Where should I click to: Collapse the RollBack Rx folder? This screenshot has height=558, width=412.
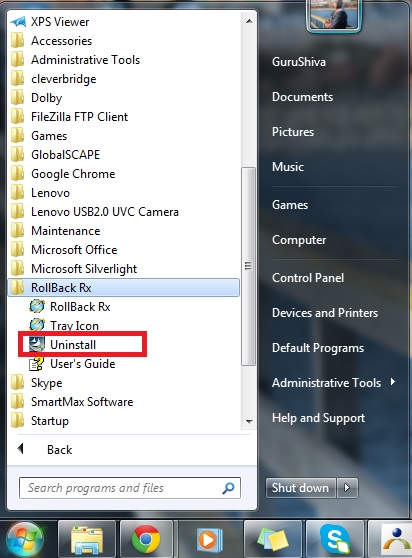click(x=123, y=288)
